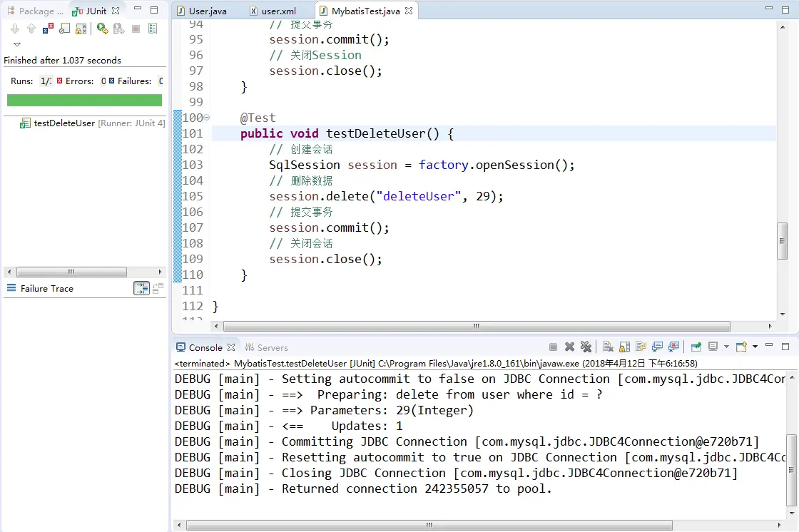Maximize the Console view

coord(785,347)
